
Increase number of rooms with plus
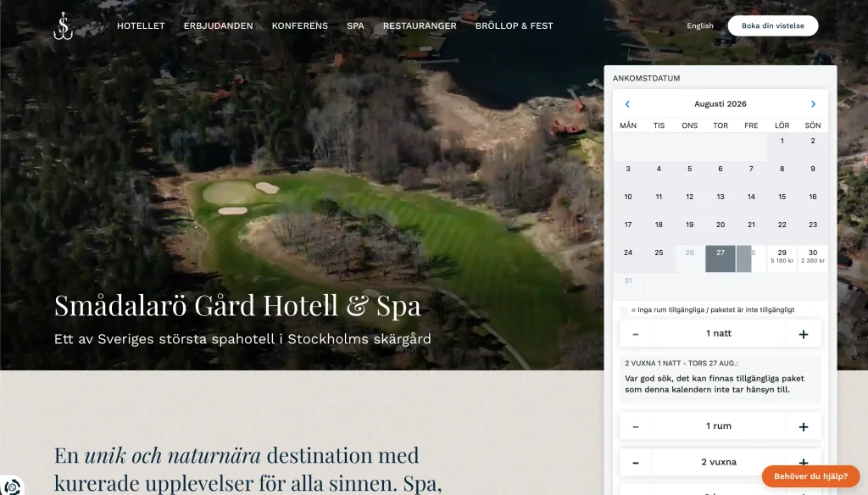pos(804,426)
